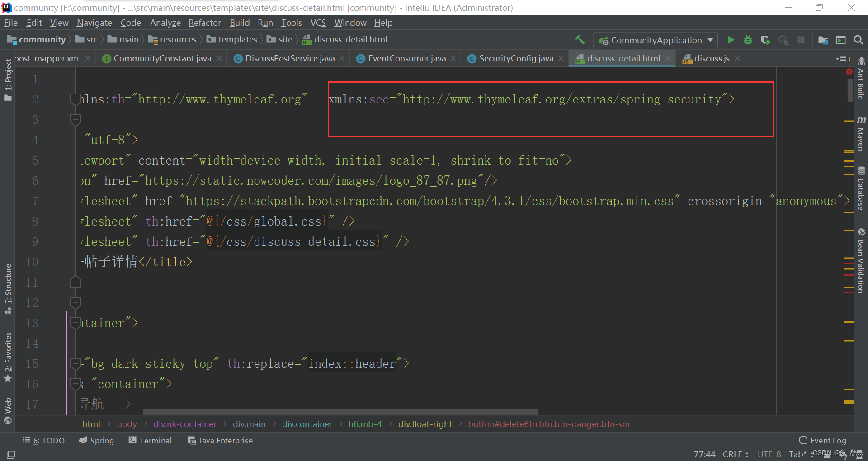Open the Terminal tool window
The width and height of the screenshot is (868, 461).
(150, 440)
